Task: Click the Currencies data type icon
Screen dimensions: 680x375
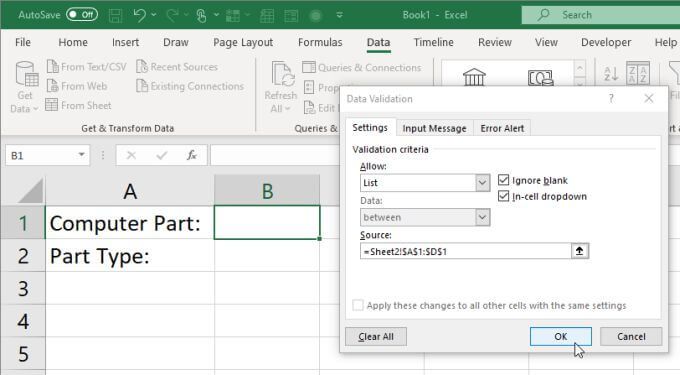Action: pos(540,78)
